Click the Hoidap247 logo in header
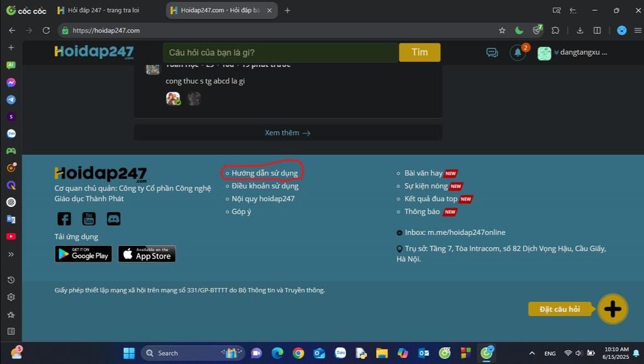Screen dimensions: 644x364 (x=94, y=52)
